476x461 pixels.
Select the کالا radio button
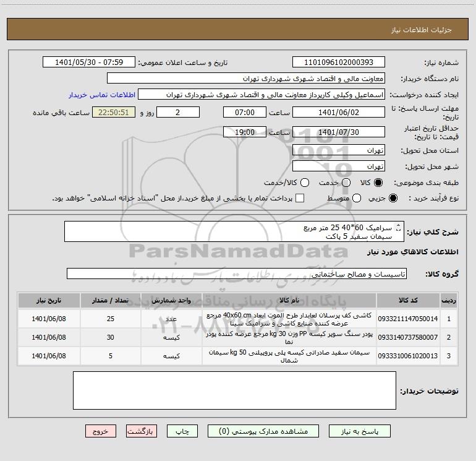[x=378, y=183]
